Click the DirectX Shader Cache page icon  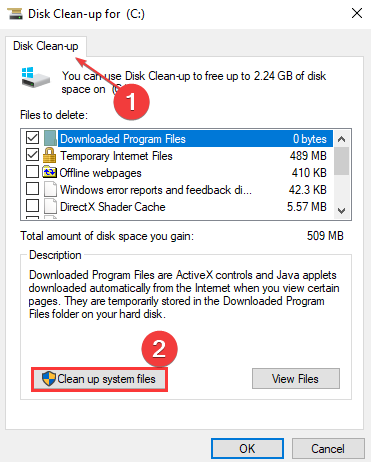point(50,206)
